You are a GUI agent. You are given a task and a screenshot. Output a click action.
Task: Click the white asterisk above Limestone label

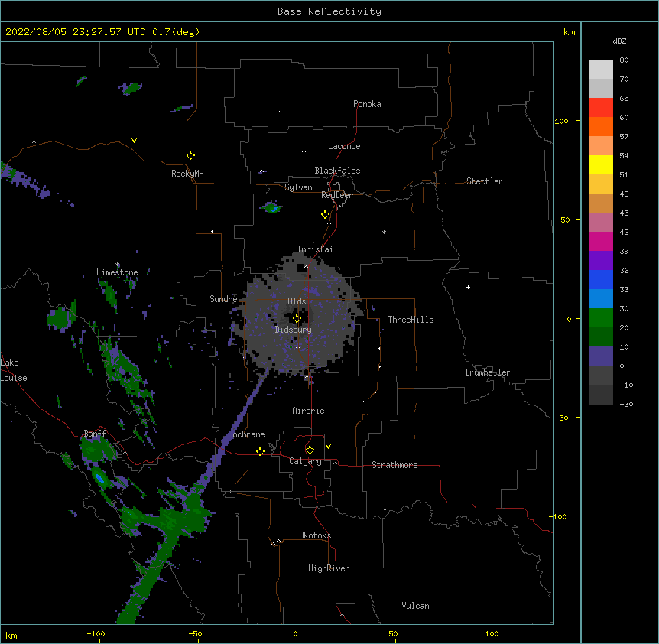click(118, 265)
